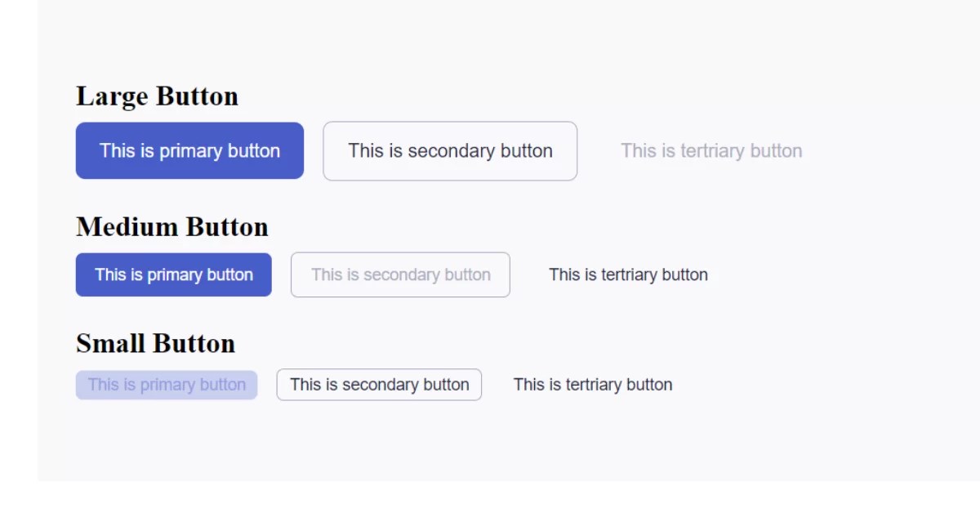Click the Medium Button heading
The image size is (980, 513).
[172, 226]
